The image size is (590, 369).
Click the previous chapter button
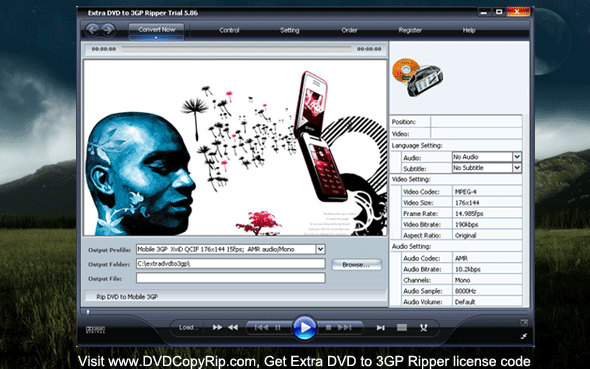261,328
